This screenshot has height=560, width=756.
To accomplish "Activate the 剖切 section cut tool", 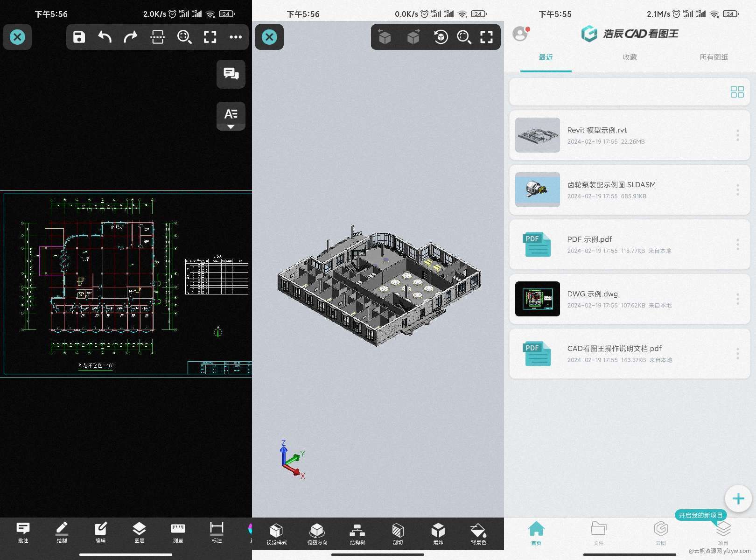I will [398, 534].
